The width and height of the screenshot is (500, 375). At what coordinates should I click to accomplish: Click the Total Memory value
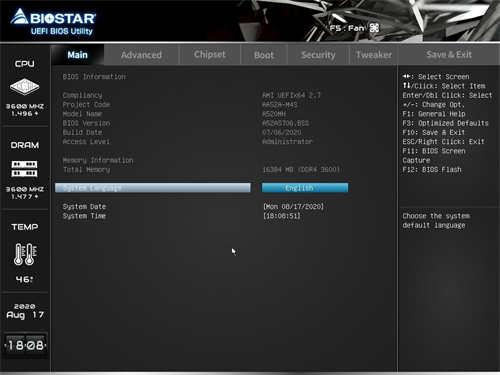[301, 170]
